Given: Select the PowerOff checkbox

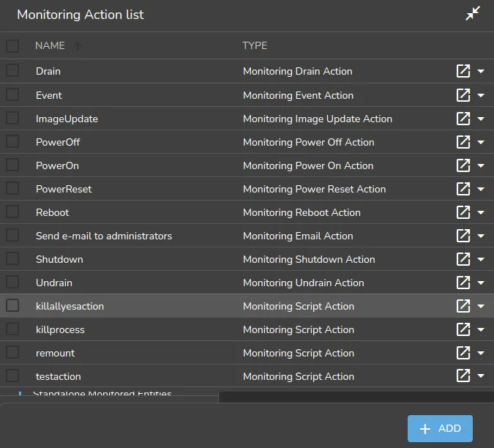Looking at the screenshot, I should (12, 141).
